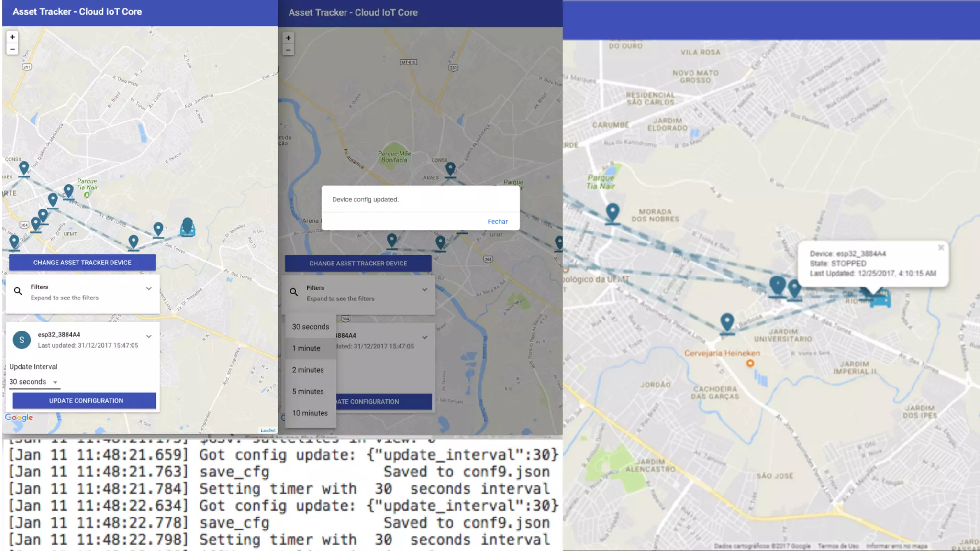Click the Leaflet attribution link

268,430
